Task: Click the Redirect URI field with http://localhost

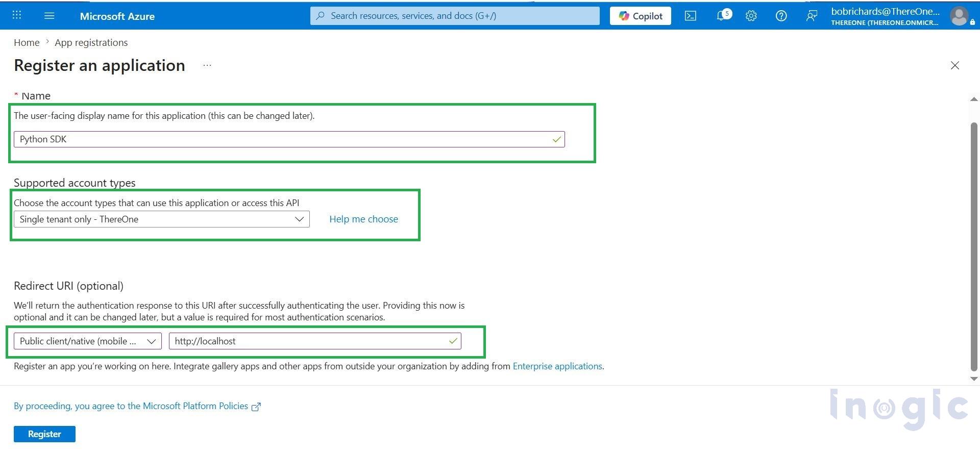Action: (315, 341)
